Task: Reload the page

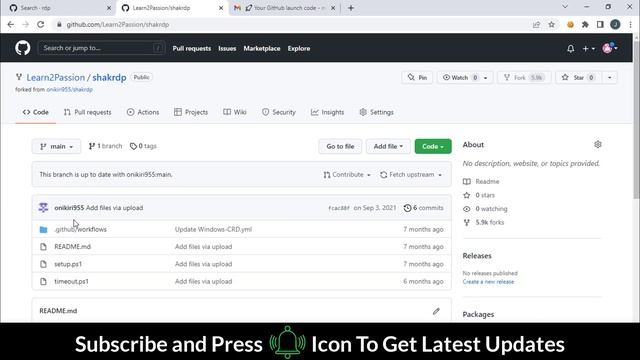Action: [x=40, y=24]
